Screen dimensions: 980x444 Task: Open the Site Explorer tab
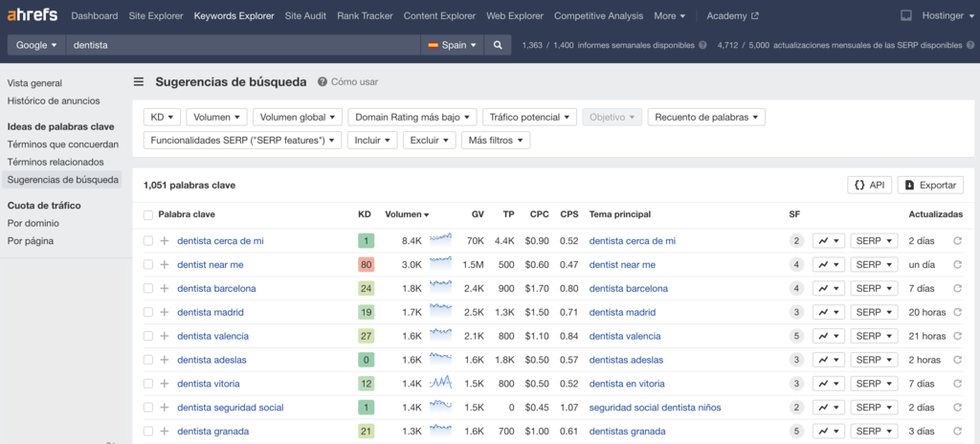156,16
